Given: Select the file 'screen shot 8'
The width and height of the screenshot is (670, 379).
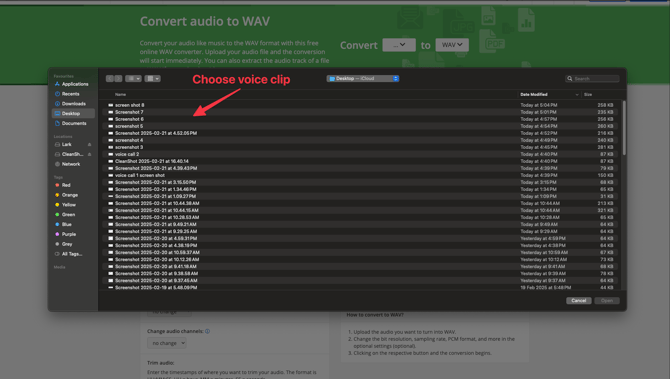Looking at the screenshot, I should (x=360, y=105).
